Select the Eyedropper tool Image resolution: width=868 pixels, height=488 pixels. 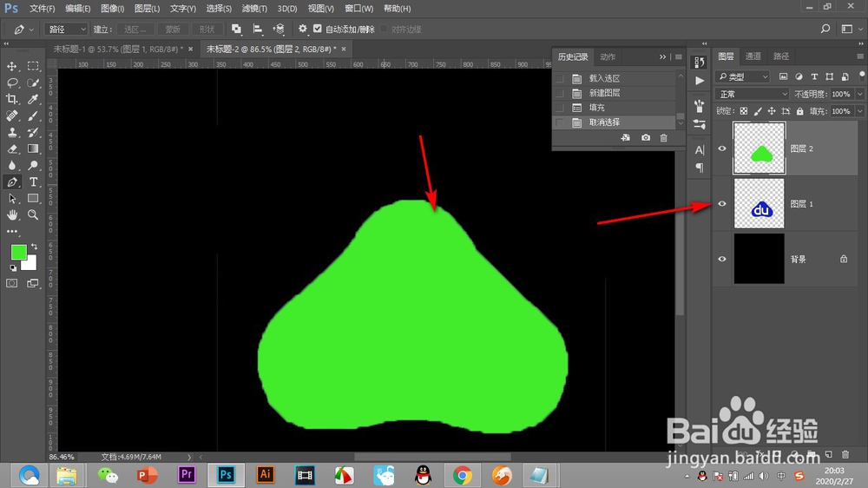33,100
